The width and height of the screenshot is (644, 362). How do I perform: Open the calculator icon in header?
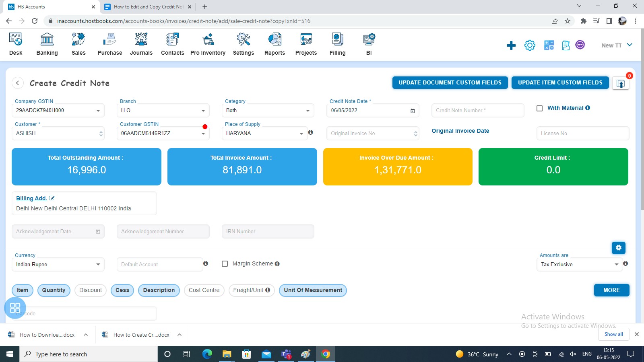(549, 45)
